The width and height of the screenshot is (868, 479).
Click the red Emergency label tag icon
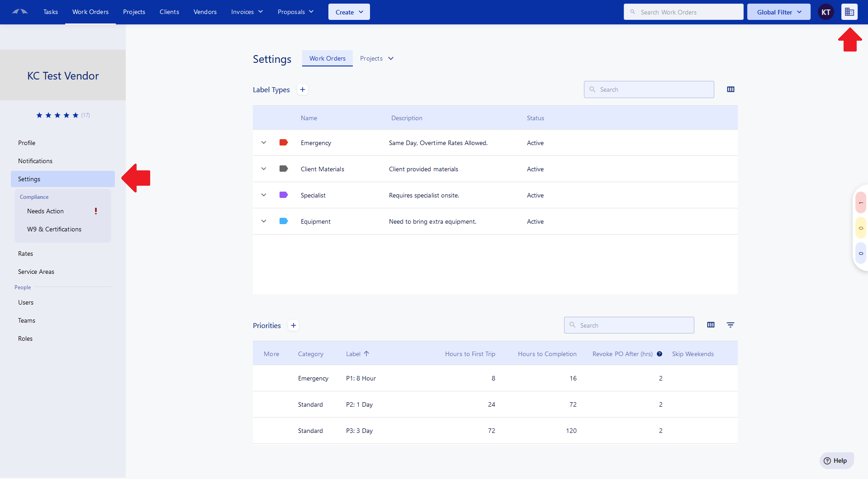[284, 143]
